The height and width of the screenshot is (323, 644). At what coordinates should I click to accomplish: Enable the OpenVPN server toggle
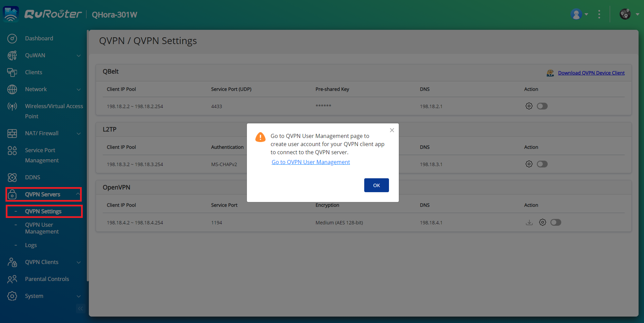coord(556,222)
